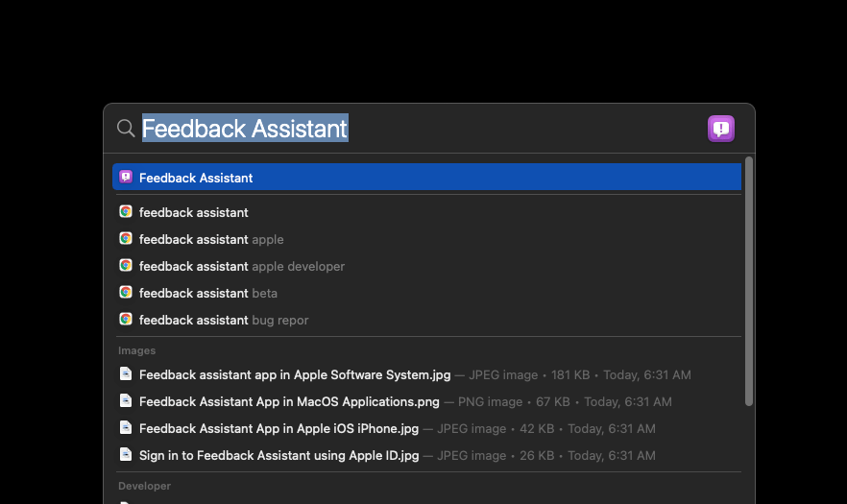847x504 pixels.
Task: Click file icon of 'MacOS Applications.png'
Action: point(126,400)
